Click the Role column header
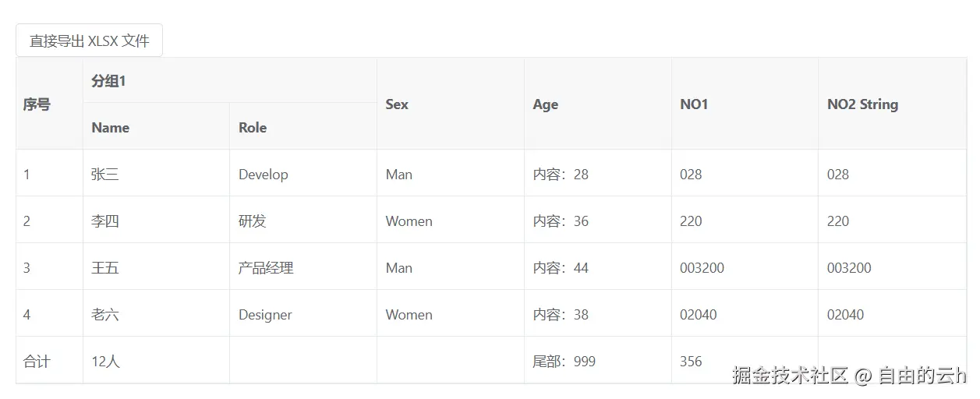Viewport: 980px width, 399px height. point(253,128)
